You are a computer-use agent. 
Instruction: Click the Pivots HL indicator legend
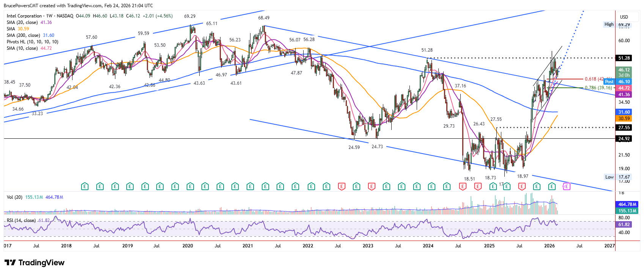(32, 42)
